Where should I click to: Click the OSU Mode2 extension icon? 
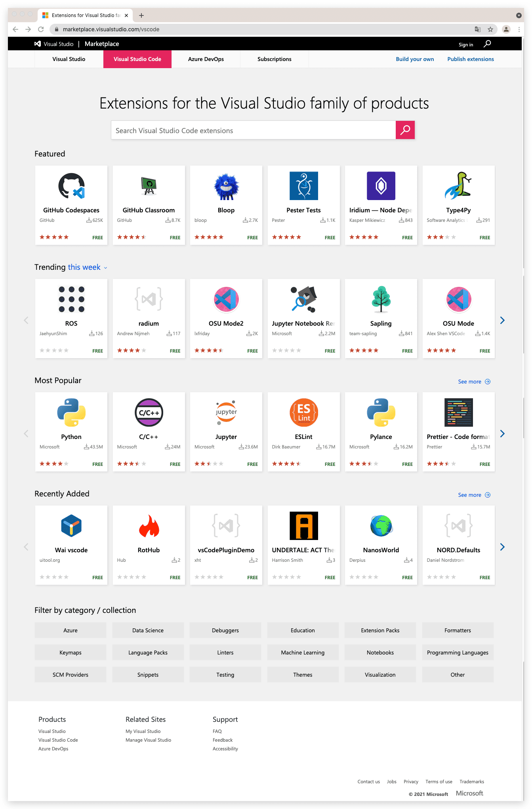226,299
